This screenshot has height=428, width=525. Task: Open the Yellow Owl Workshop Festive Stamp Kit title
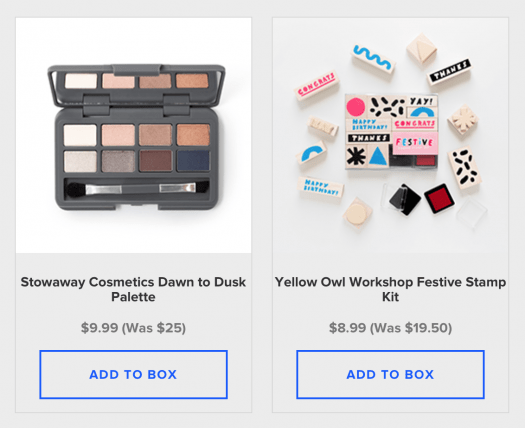click(x=390, y=289)
